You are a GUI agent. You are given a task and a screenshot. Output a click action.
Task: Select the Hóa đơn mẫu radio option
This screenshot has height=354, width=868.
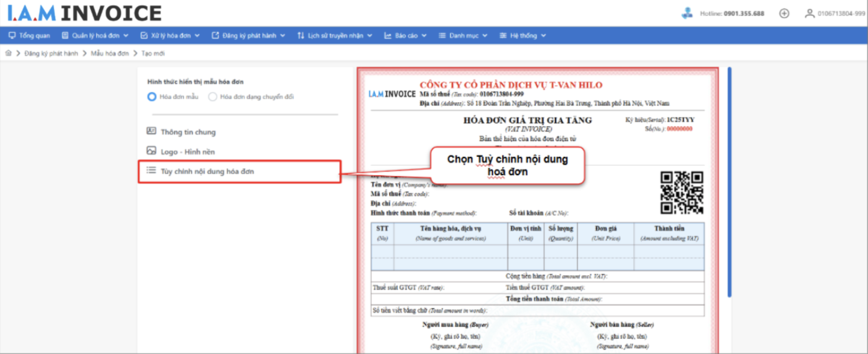[152, 97]
